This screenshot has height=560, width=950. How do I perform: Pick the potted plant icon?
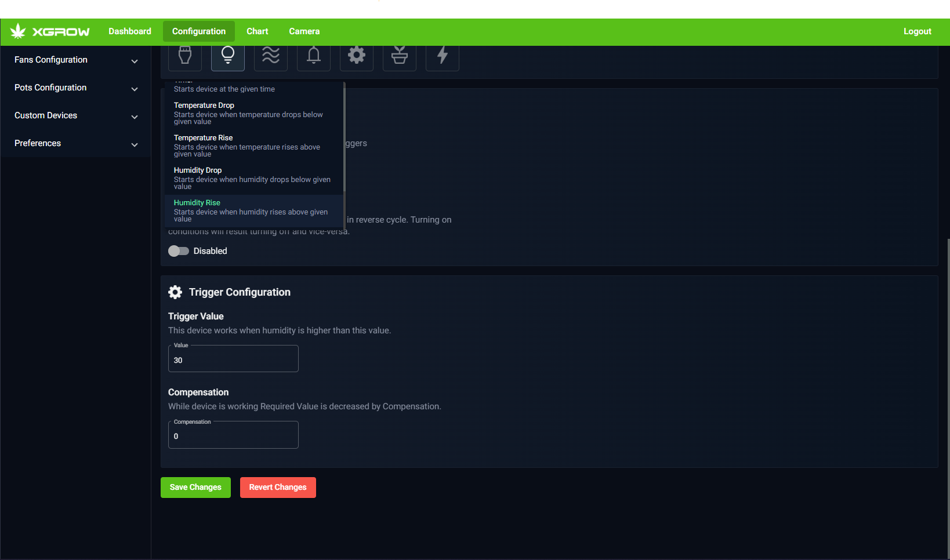400,56
